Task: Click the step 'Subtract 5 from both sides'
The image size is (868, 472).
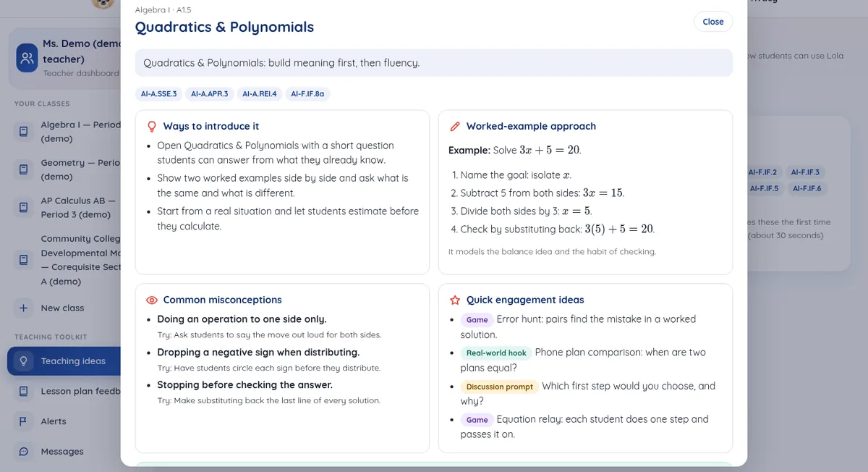Action: [537, 193]
